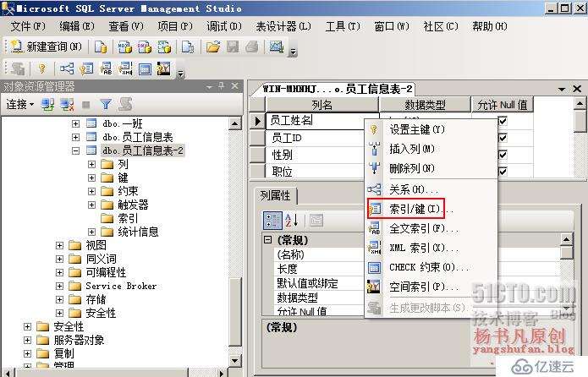
Task: Collapse the (常规) property category
Action: click(267, 239)
